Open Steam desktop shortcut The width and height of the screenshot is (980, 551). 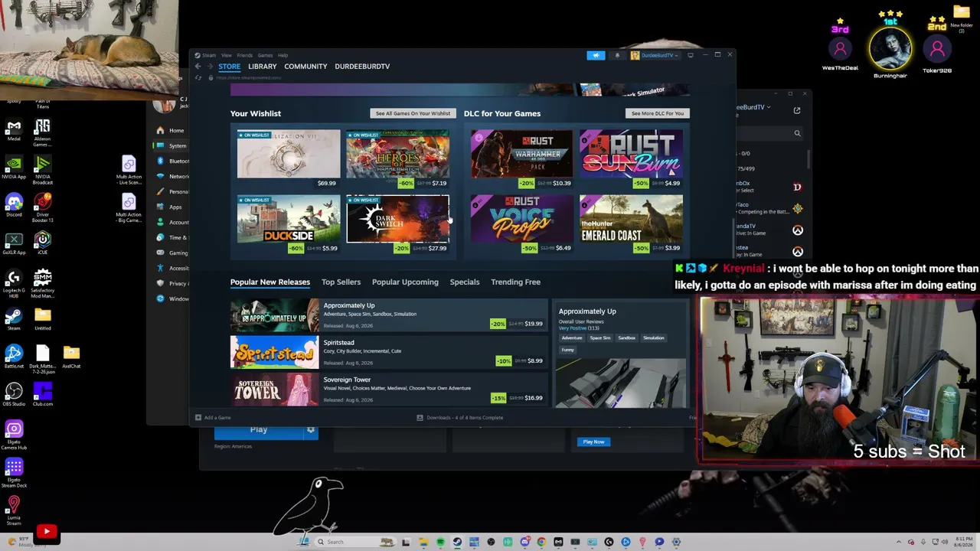(14, 318)
